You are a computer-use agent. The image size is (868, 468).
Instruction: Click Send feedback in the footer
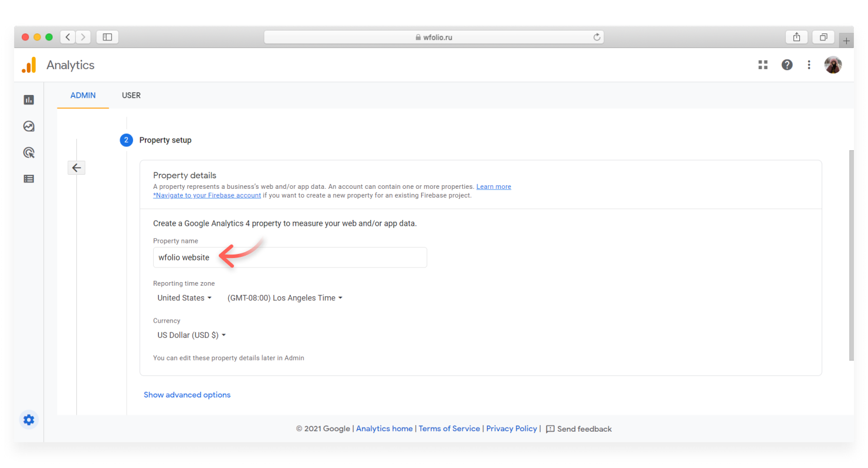[x=579, y=429]
